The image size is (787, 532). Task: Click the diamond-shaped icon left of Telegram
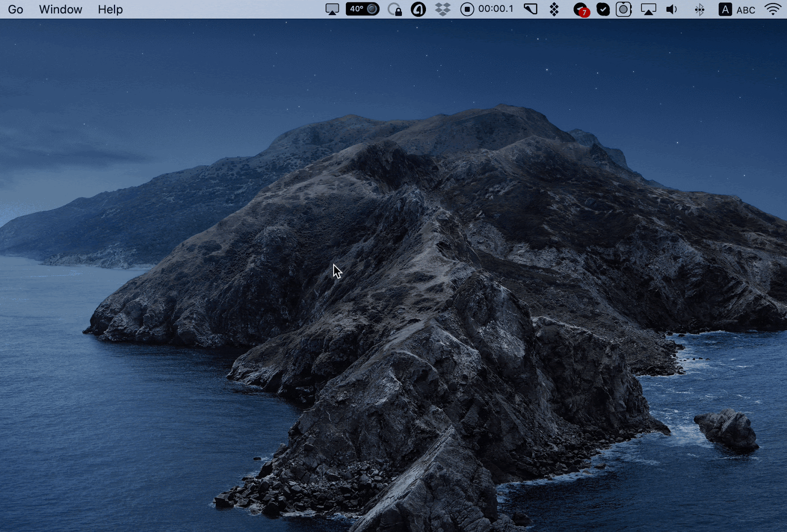(x=555, y=9)
